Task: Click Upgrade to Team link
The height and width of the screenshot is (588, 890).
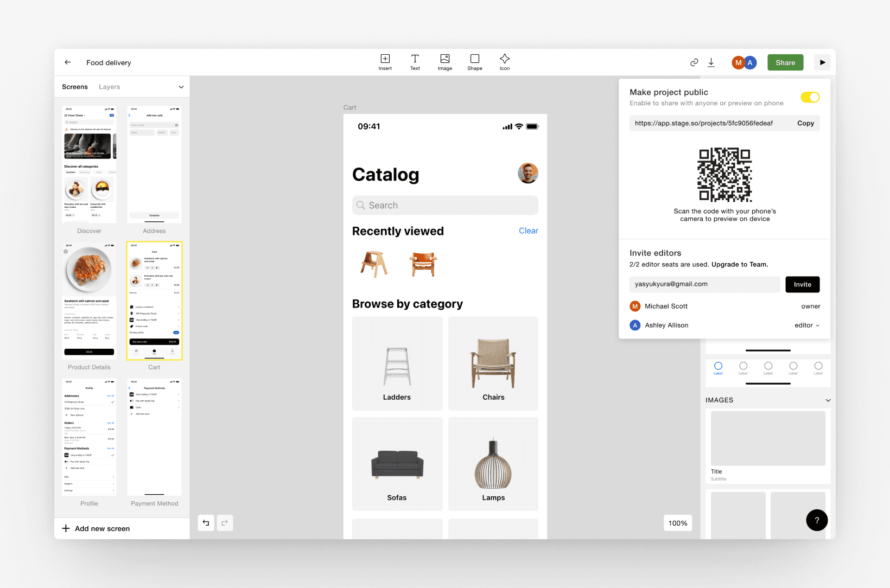Action: pyautogui.click(x=739, y=265)
